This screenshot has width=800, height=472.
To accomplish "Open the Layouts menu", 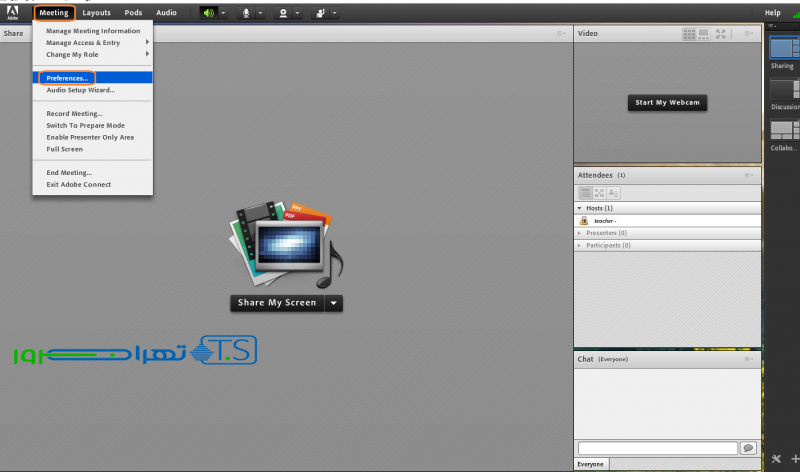I will [x=97, y=13].
